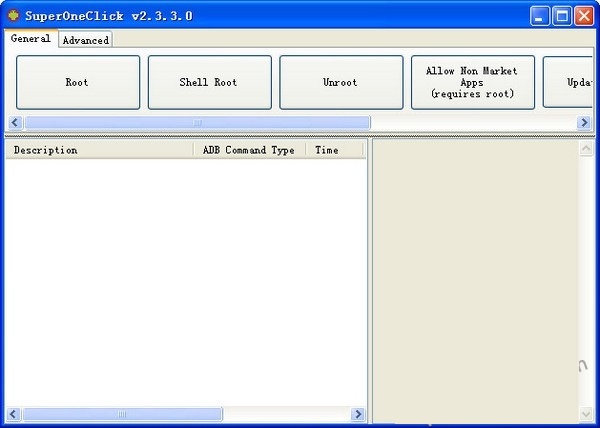Click the button-panel horizontal scrollbar thumb
600x428 pixels.
point(197,123)
